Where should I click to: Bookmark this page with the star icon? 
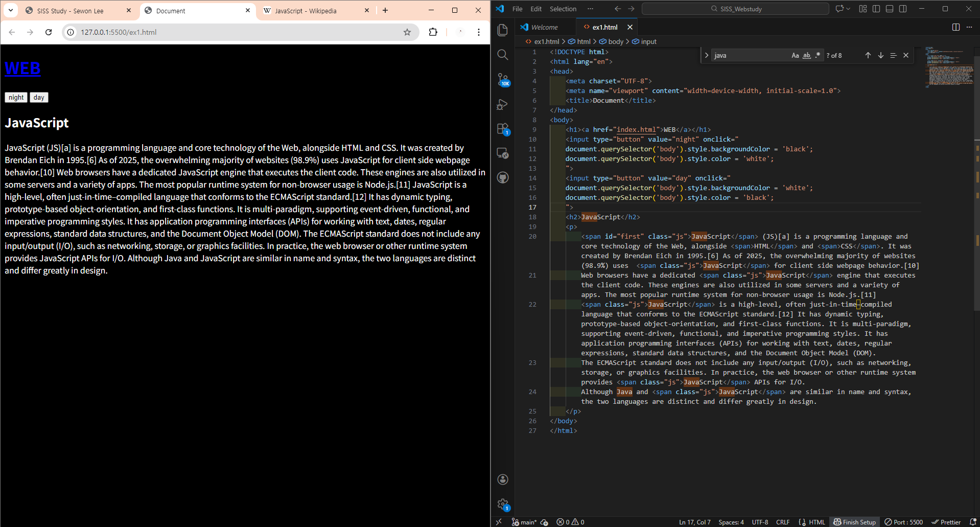[x=407, y=32]
